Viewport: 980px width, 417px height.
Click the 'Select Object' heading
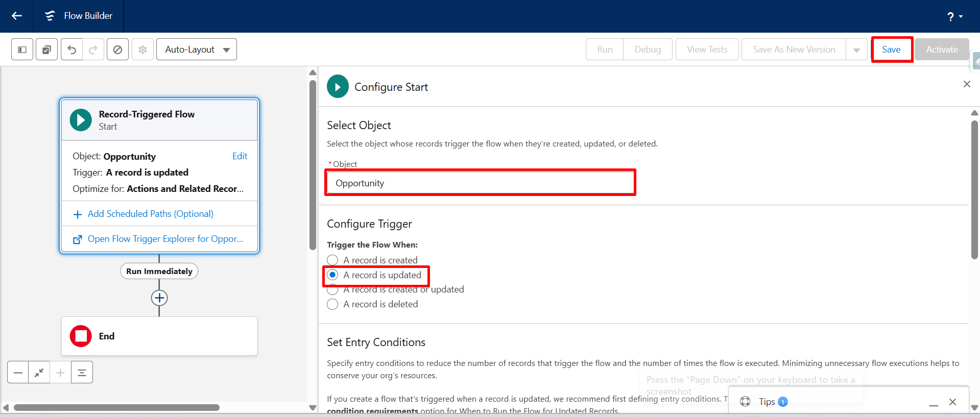(x=359, y=126)
